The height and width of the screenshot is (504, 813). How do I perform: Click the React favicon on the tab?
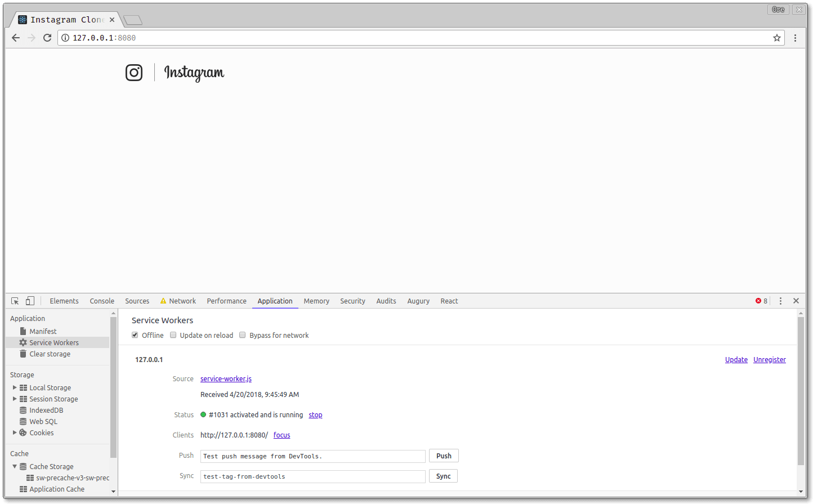[x=23, y=20]
